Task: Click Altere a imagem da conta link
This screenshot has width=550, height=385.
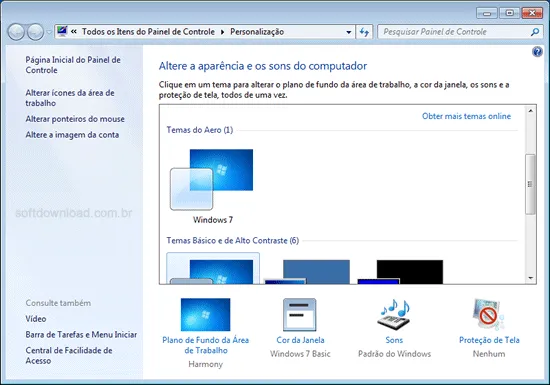Action: (x=72, y=135)
